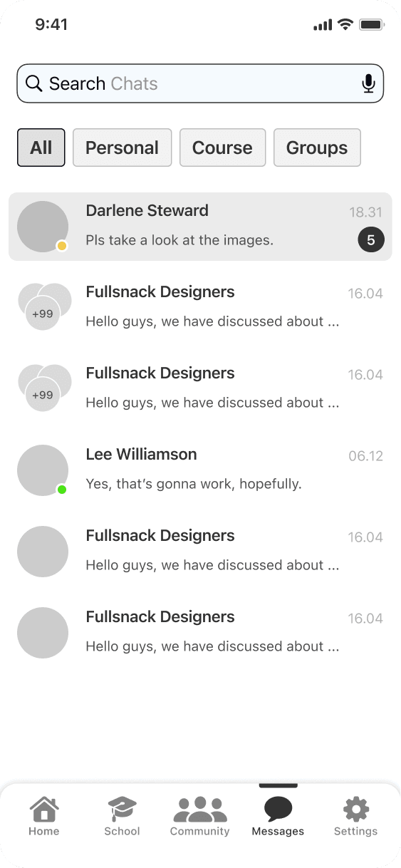401x868 pixels.
Task: Open Darlene Steward's chat
Action: click(200, 227)
